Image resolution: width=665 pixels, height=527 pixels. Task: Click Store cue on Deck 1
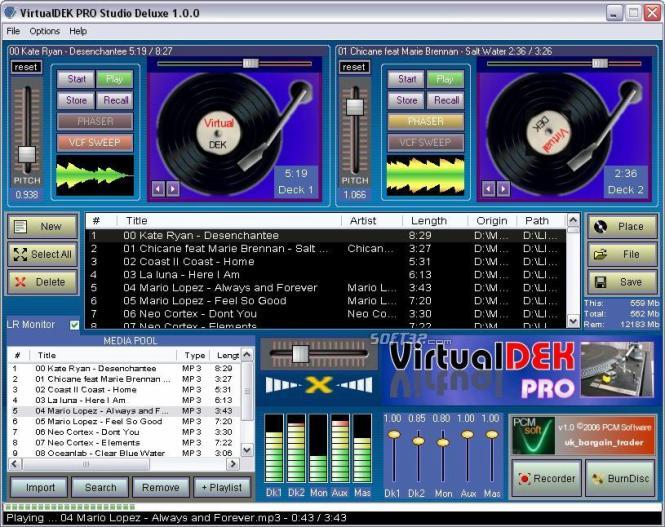point(76,100)
